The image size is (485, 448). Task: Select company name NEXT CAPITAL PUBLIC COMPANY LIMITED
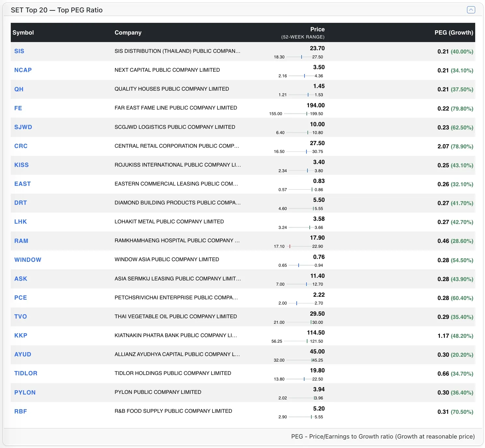167,70
